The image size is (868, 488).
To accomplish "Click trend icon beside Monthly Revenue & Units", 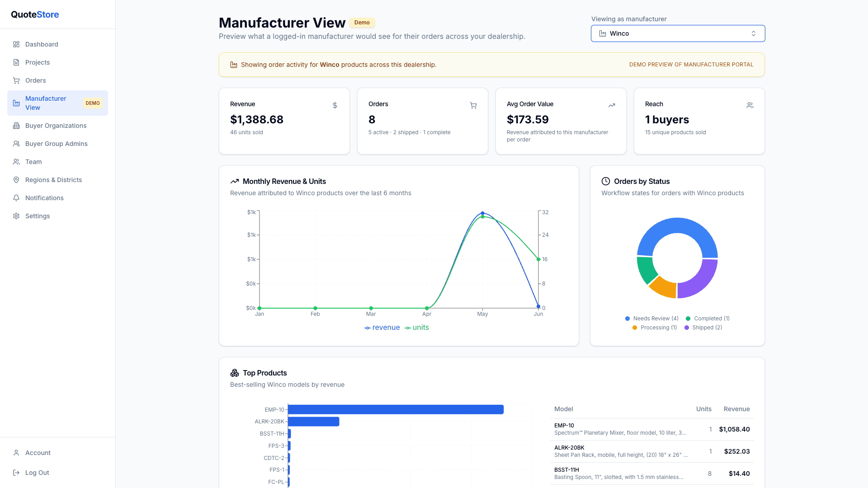I will coord(235,181).
